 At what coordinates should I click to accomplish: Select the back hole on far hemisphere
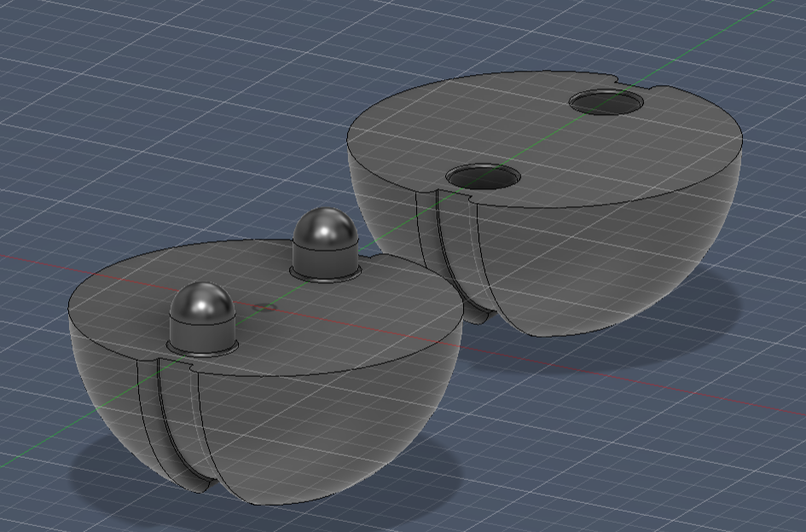coord(606,101)
